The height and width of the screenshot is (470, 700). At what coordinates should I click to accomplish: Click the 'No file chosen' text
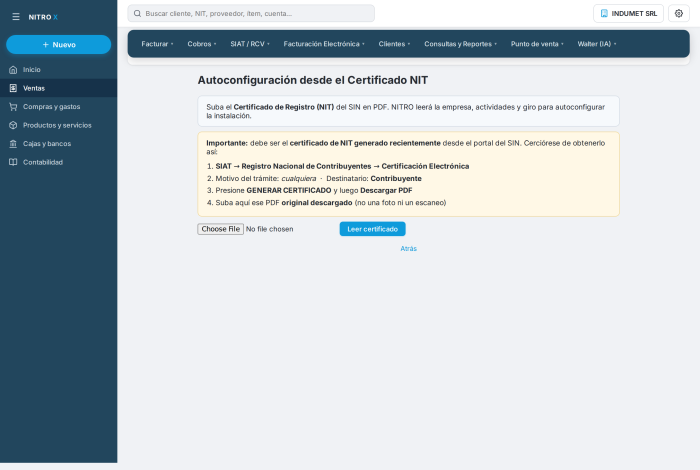point(269,229)
